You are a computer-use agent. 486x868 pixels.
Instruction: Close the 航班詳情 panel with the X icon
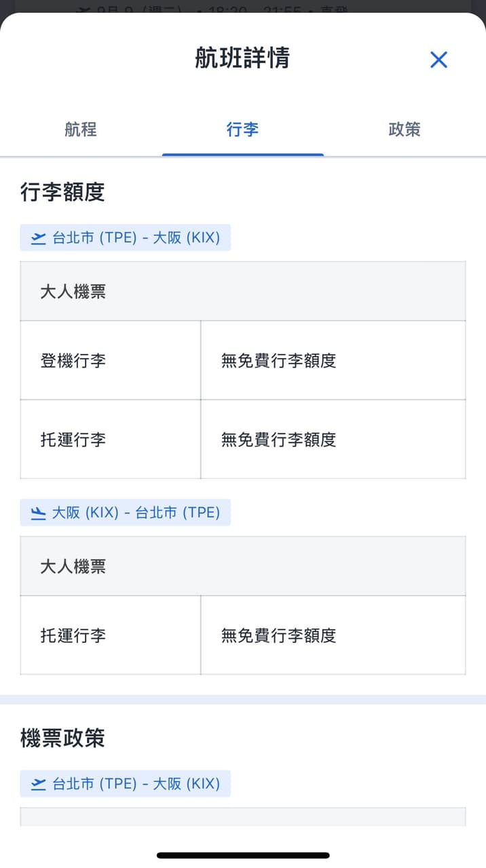[x=438, y=60]
